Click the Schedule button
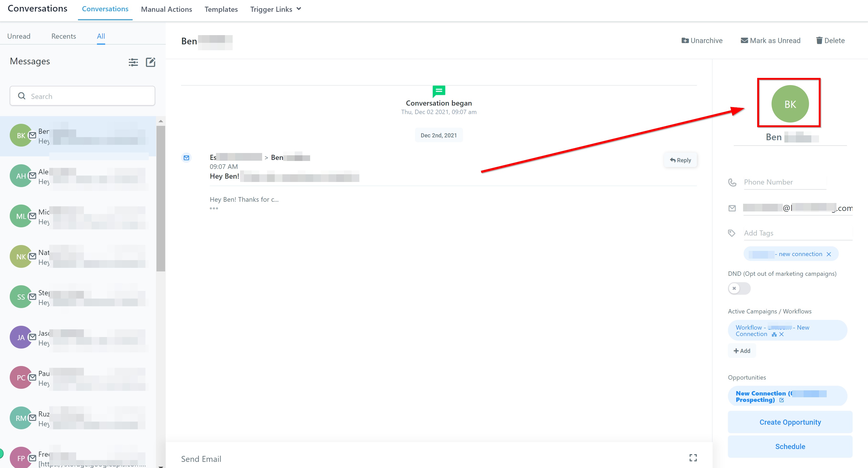868x468 pixels. 790,446
